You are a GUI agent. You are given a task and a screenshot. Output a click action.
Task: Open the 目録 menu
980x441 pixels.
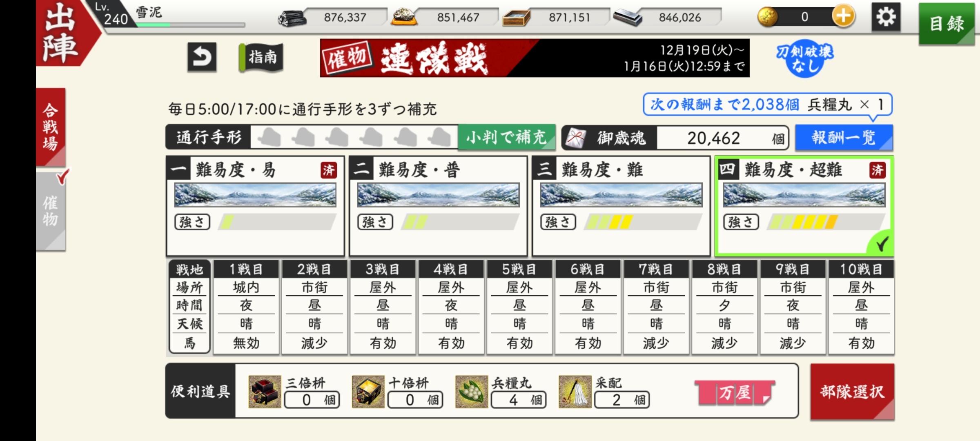click(x=947, y=23)
